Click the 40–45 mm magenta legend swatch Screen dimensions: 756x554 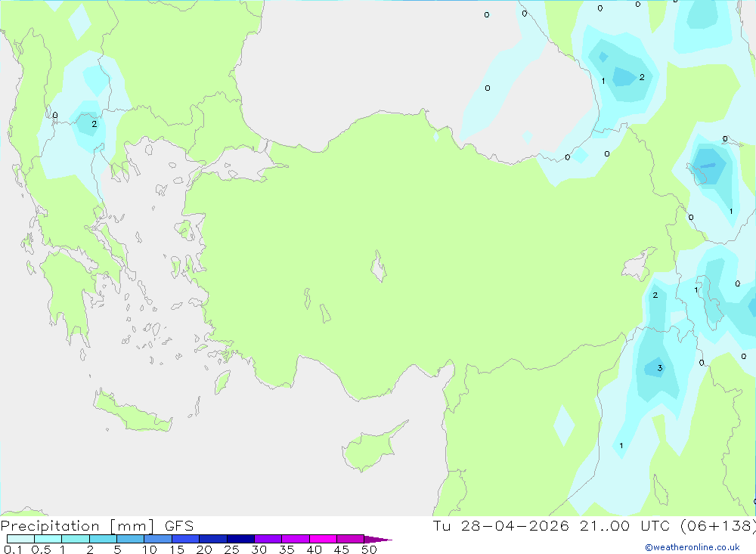click(323, 539)
